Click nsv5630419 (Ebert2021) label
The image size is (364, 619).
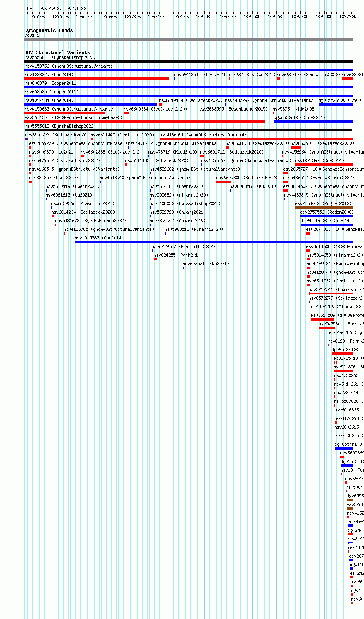coord(72,186)
